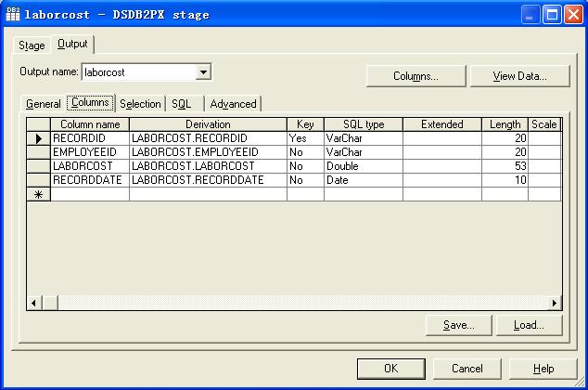This screenshot has width=588, height=390.
Task: Maximize the laborcost stage window
Action: point(552,15)
